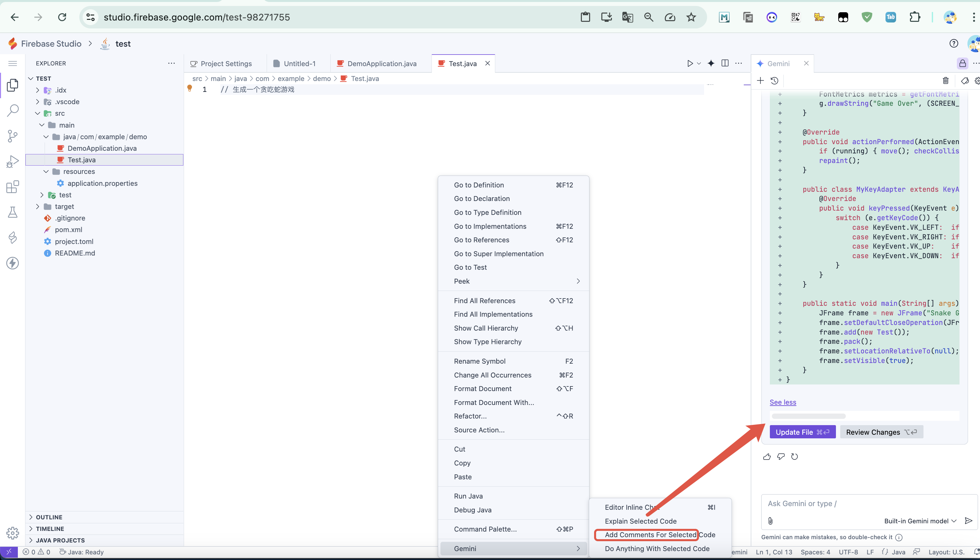
Task: Select Go to Definition menu entry
Action: click(513, 185)
